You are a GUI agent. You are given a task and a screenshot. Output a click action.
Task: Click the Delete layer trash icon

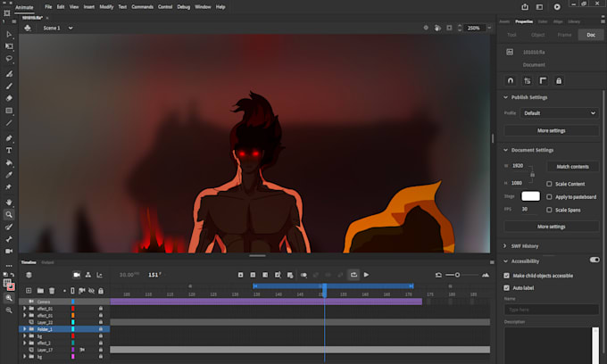pyautogui.click(x=52, y=291)
